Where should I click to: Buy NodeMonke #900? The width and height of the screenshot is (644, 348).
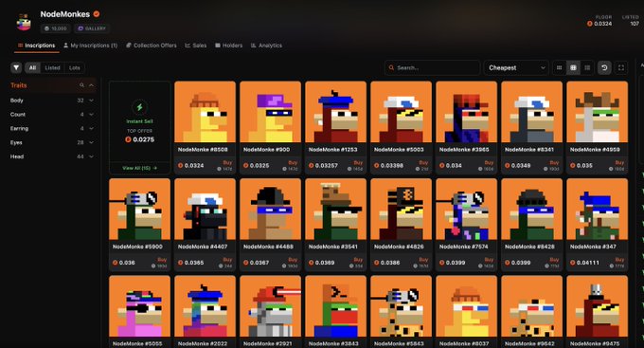pyautogui.click(x=293, y=163)
